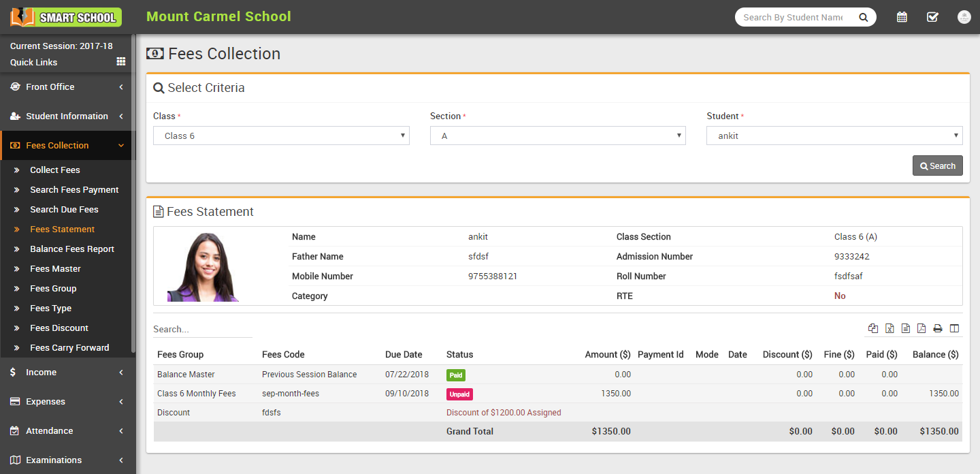This screenshot has width=980, height=474.
Task: Export fees statement as PDF
Action: click(921, 328)
